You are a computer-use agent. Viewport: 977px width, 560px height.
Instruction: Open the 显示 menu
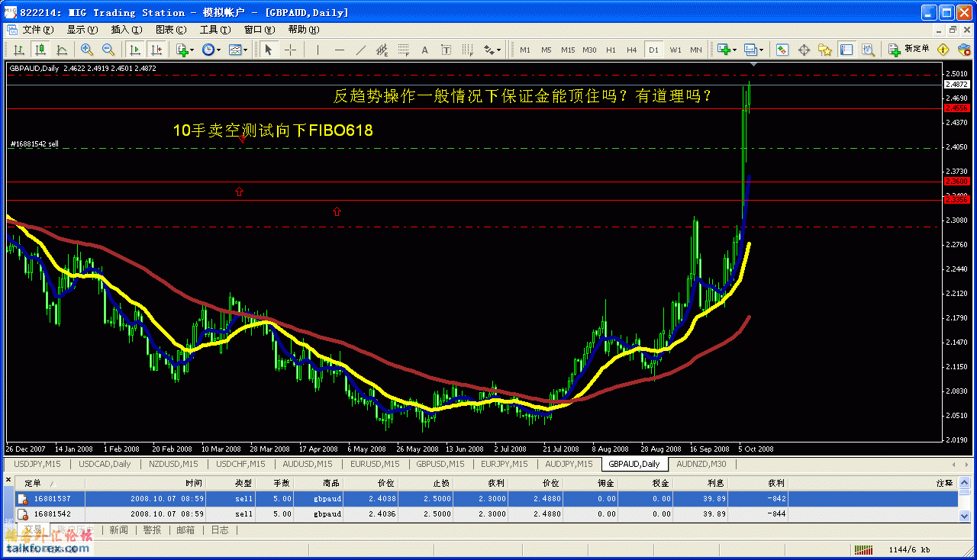[x=82, y=30]
